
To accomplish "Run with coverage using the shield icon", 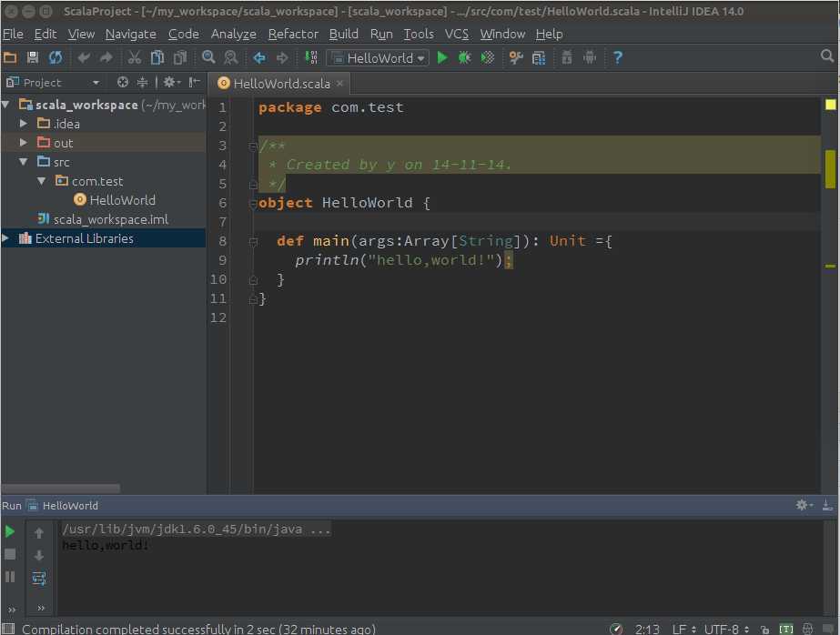I will pyautogui.click(x=487, y=57).
